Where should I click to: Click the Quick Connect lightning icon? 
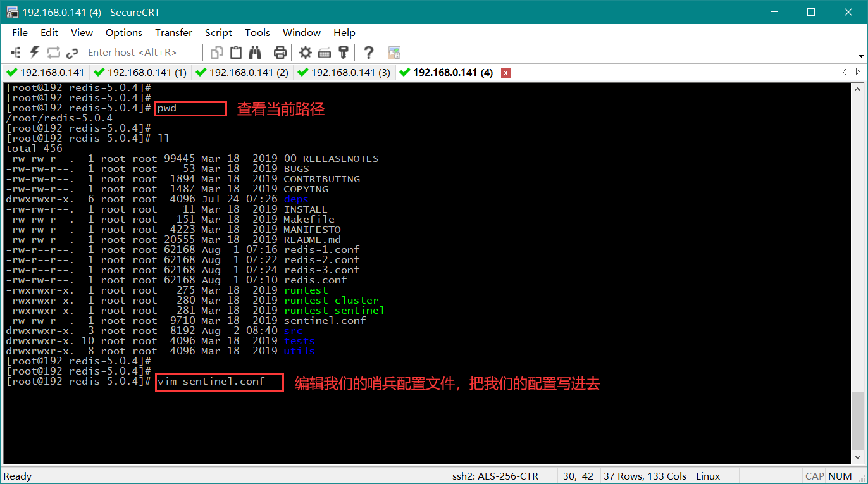(35, 53)
